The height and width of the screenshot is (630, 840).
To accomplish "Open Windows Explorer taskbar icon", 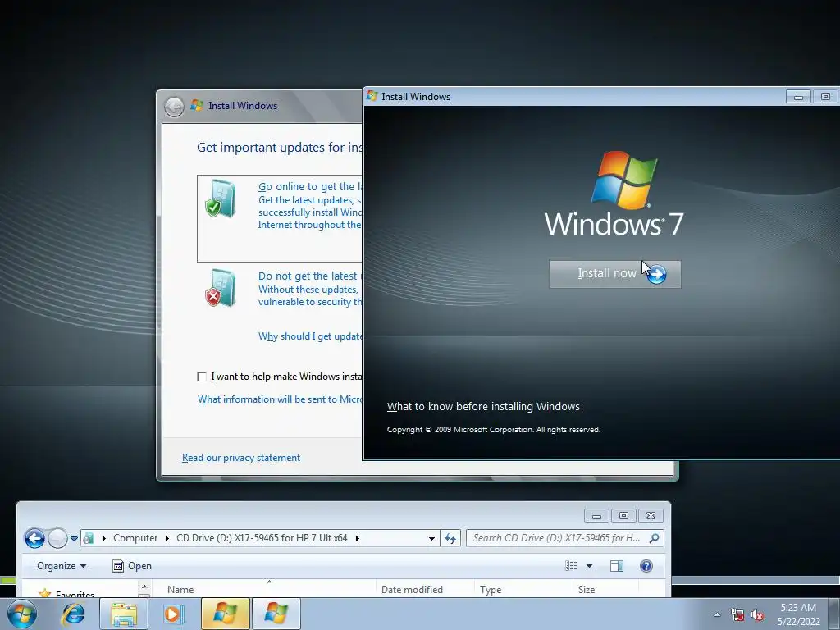I will 124,614.
